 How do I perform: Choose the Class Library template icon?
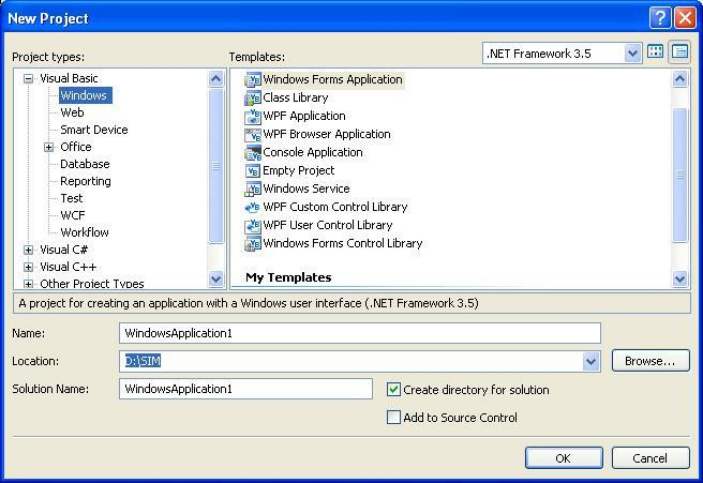254,98
